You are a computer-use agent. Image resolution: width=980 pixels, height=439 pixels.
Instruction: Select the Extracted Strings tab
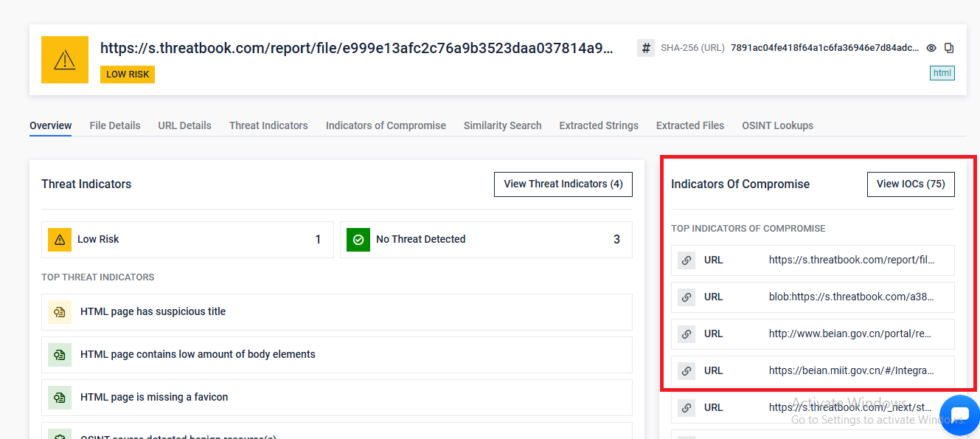[599, 125]
